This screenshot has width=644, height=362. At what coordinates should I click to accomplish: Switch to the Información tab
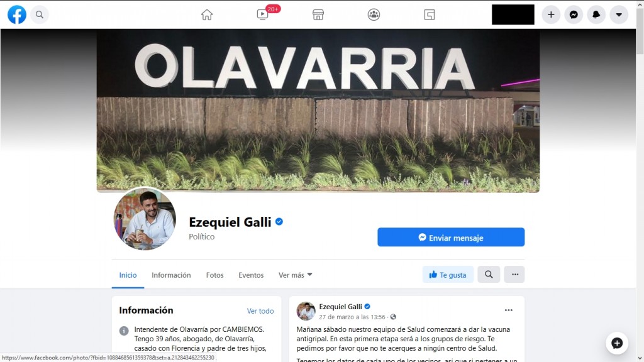point(171,275)
